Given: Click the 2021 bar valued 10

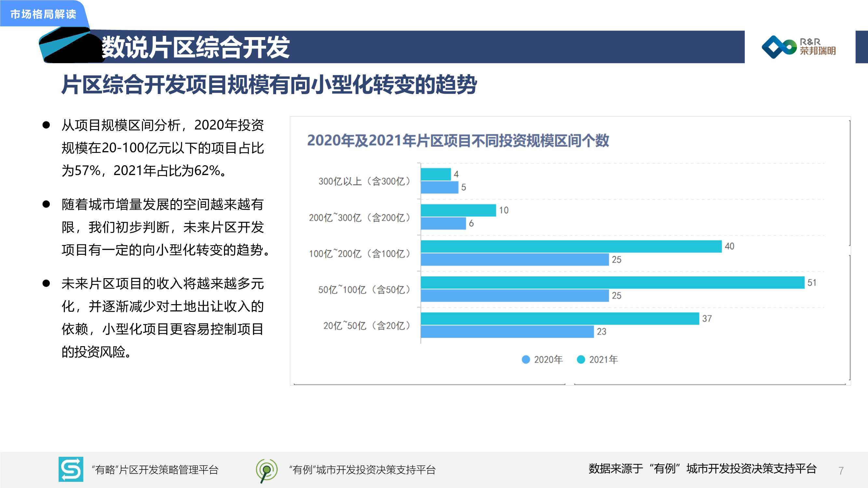Looking at the screenshot, I should [x=458, y=210].
